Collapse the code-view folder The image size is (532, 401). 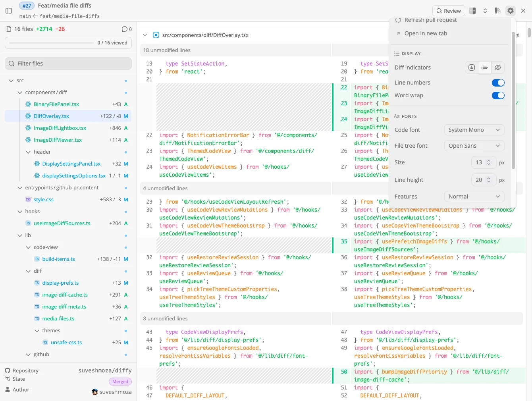pos(28,247)
